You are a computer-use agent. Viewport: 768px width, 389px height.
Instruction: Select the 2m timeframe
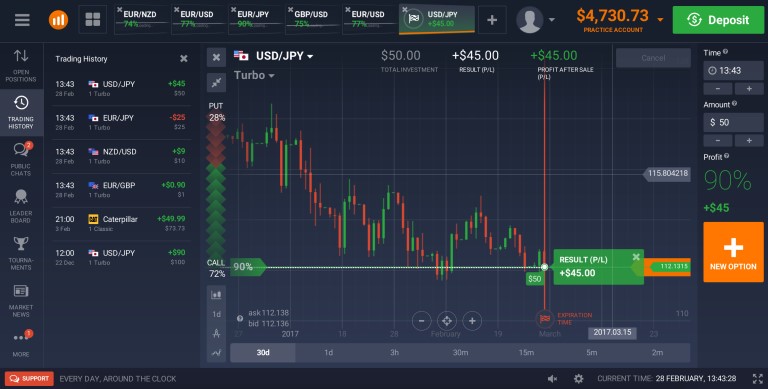657,353
